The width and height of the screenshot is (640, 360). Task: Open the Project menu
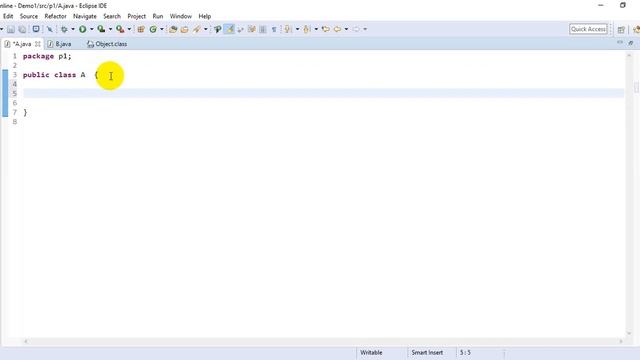click(137, 16)
